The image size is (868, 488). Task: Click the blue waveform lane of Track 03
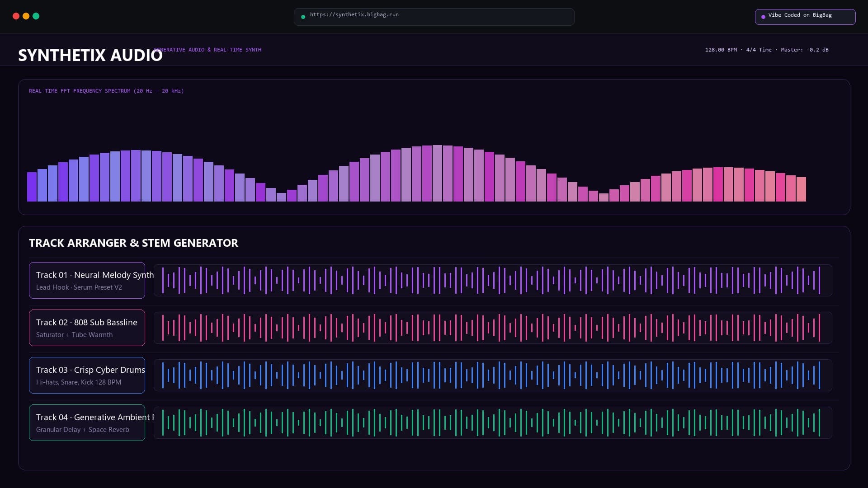pyautogui.click(x=493, y=375)
